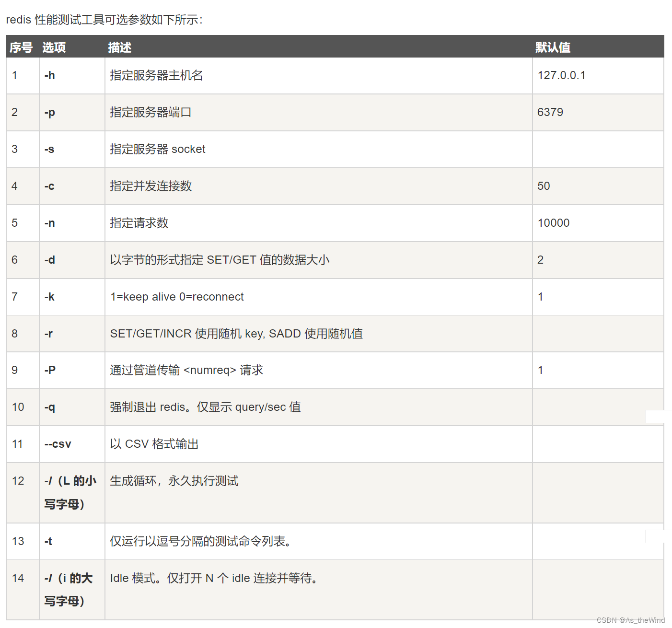Click the 默认值 column header

(553, 47)
